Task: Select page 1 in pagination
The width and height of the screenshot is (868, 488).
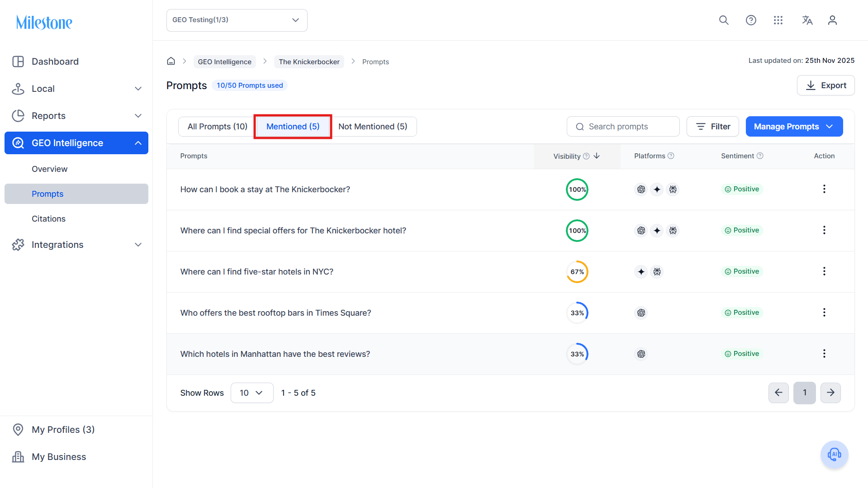Action: pyautogui.click(x=805, y=393)
